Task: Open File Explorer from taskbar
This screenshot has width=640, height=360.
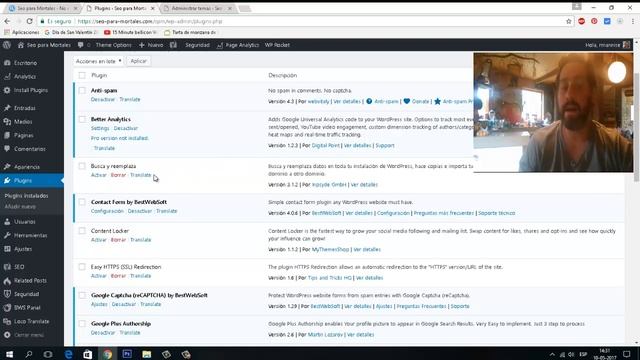Action: pyautogui.click(x=147, y=354)
